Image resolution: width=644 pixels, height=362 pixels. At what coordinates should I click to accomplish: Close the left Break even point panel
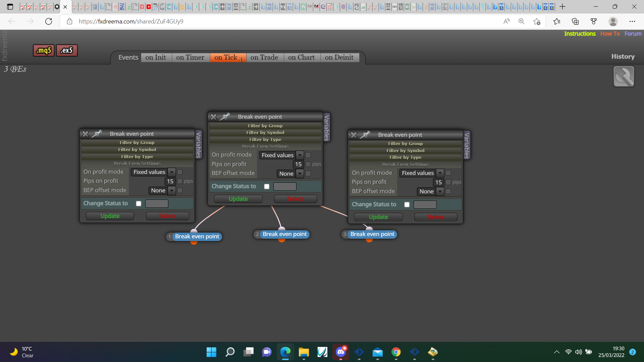[86, 134]
